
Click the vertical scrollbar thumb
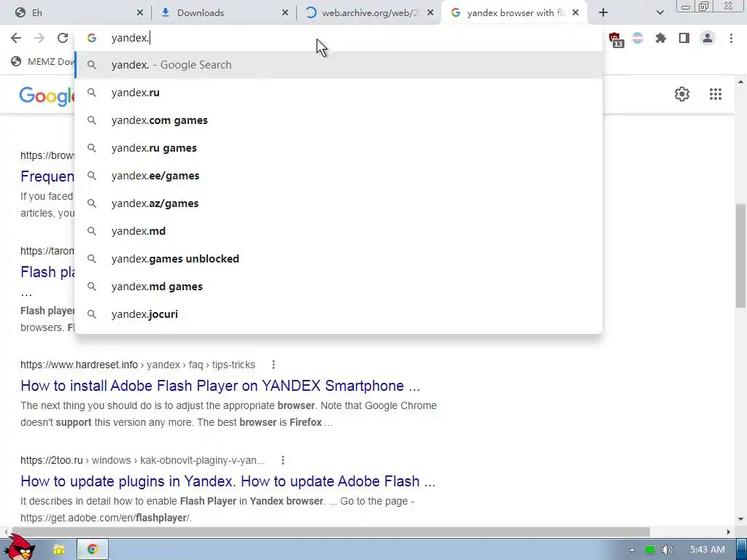pyautogui.click(x=740, y=256)
